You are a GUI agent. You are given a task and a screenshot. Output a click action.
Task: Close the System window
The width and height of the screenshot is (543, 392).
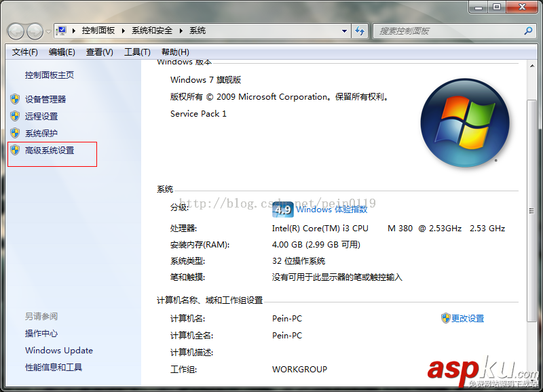(522, 7)
